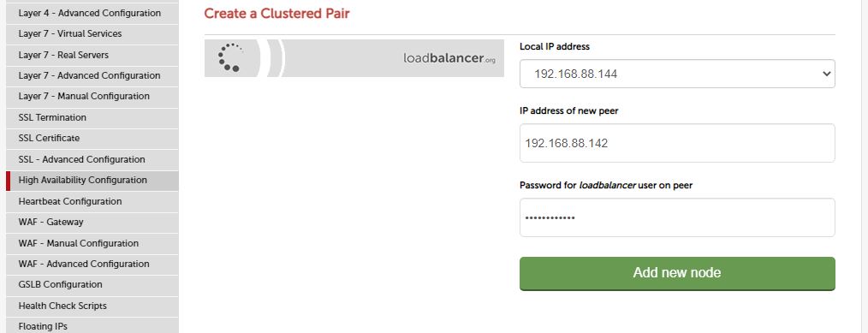
Task: Click the Add new node button
Action: point(677,273)
